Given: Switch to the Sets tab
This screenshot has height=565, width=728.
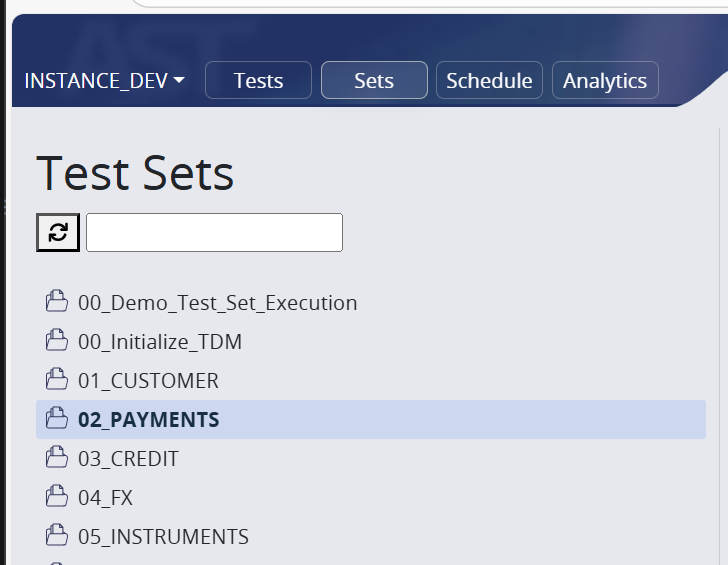Looking at the screenshot, I should pos(374,80).
